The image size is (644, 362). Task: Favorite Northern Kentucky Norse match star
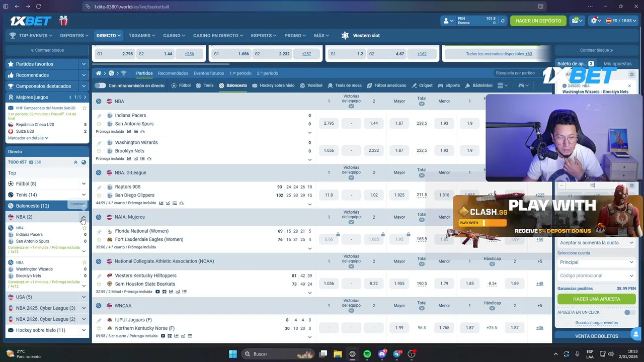pyautogui.click(x=99, y=328)
